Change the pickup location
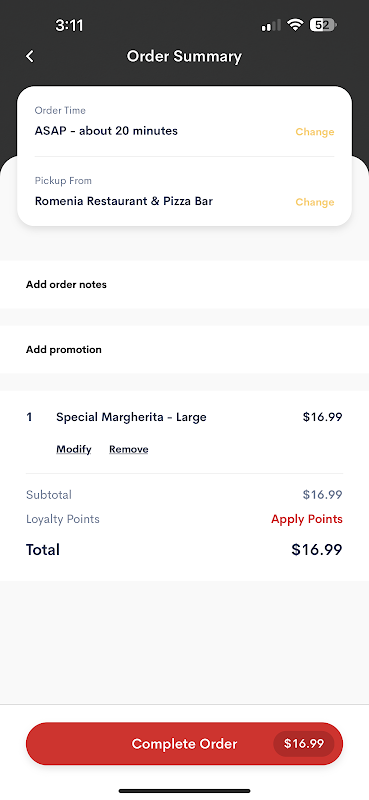The image size is (369, 800). click(314, 202)
